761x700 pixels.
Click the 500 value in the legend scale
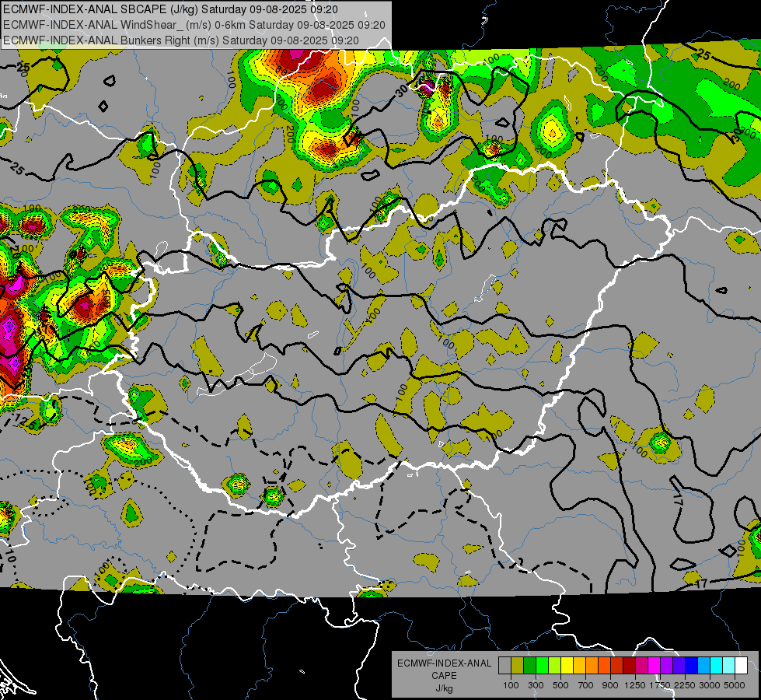[560, 685]
